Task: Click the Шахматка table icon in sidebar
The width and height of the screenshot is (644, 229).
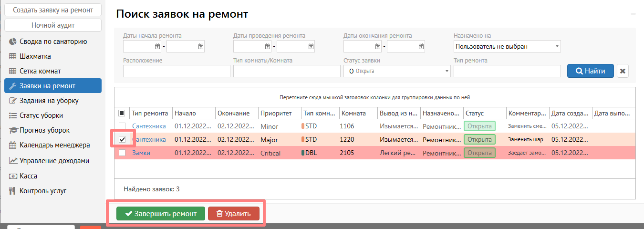Action: [13, 56]
